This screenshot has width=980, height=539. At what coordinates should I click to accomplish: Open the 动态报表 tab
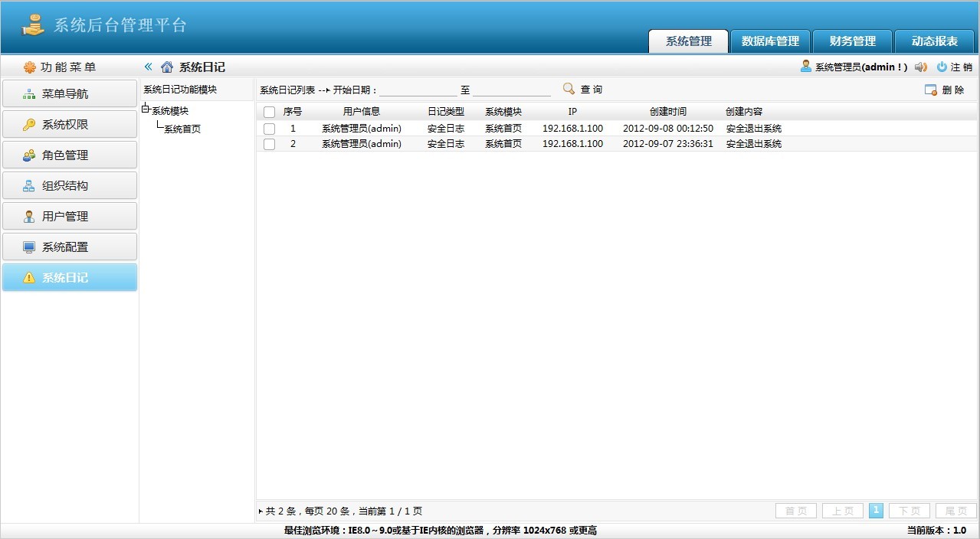(934, 41)
